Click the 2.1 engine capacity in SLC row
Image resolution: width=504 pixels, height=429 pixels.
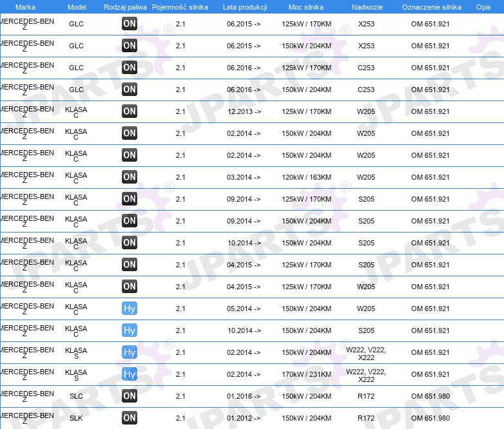click(x=180, y=396)
